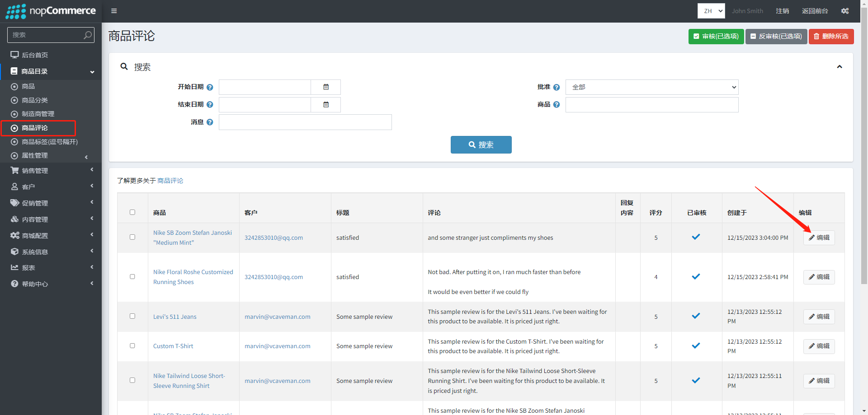Open the ZH language dropdown
Viewport: 868px width, 415px height.
[711, 11]
